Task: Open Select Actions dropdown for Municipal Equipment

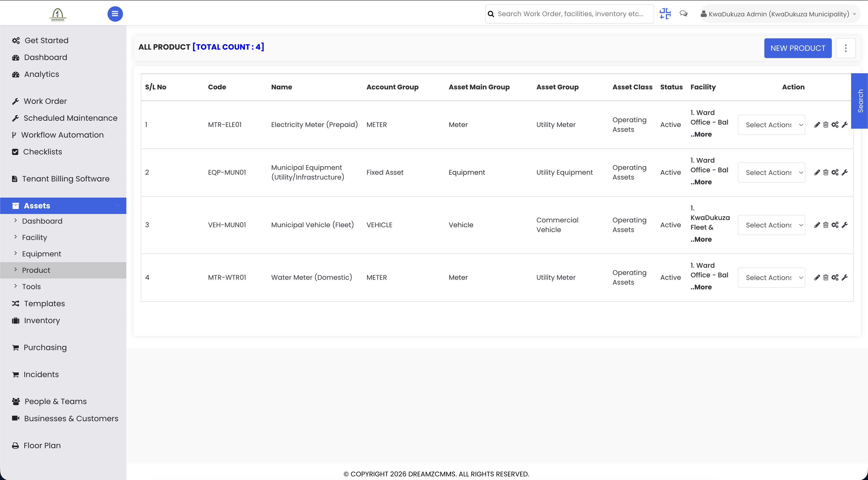Action: pos(771,173)
